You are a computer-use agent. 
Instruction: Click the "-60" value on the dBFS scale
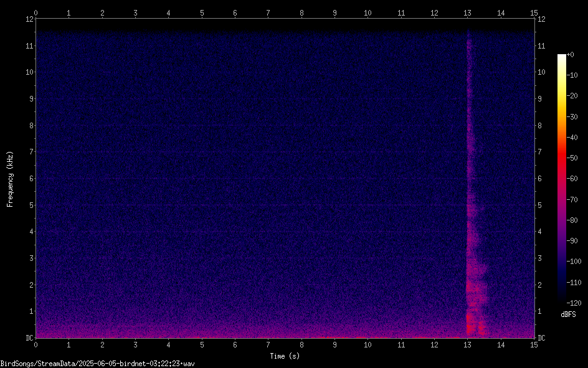[572, 179]
